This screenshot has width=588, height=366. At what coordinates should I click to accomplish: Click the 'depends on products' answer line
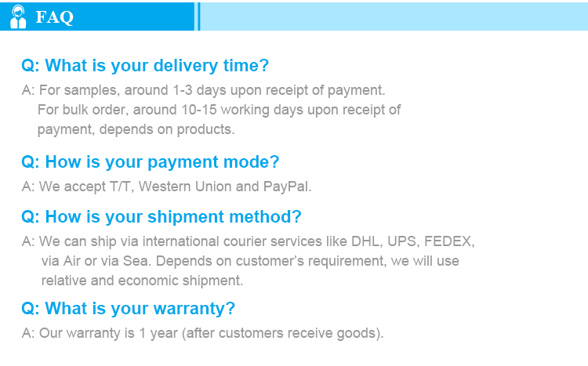coord(136,129)
